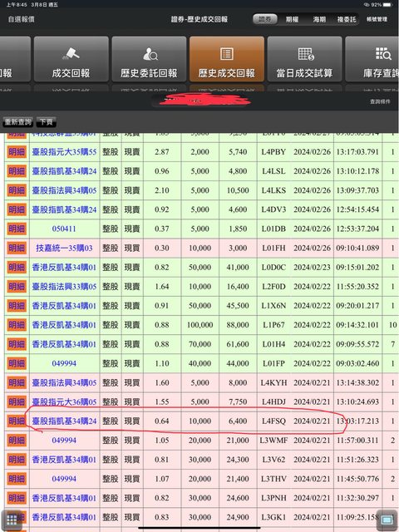
Task: Go back to 自選報價
Action: 21,19
